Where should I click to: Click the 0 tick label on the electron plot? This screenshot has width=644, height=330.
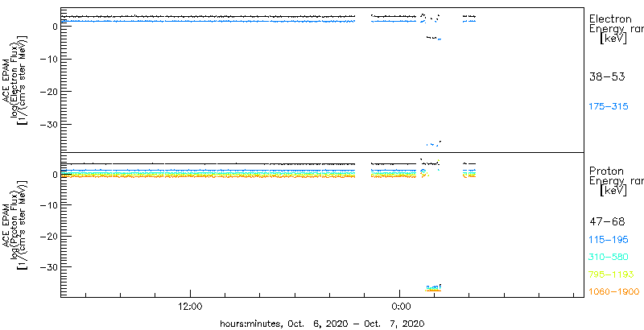pyautogui.click(x=53, y=27)
